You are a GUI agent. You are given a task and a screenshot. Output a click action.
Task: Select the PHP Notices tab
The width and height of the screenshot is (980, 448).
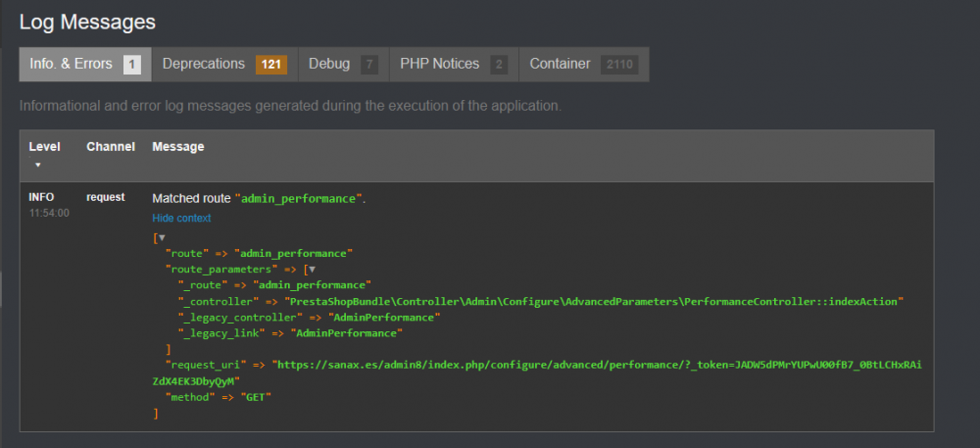(439, 64)
